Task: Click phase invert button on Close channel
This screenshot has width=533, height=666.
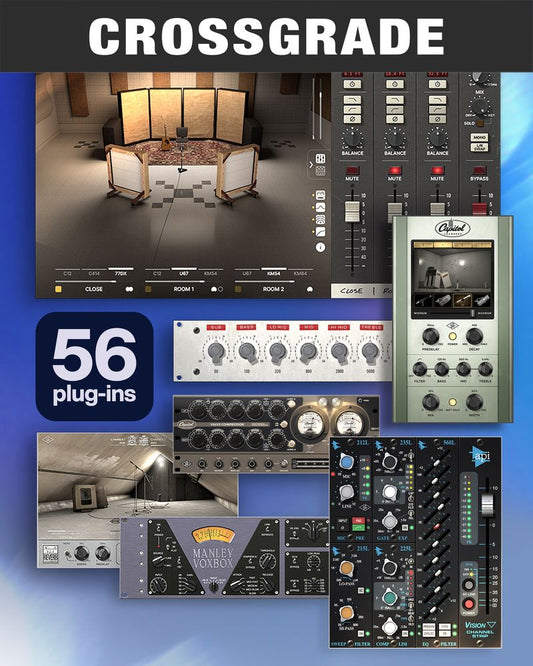Action: click(352, 119)
